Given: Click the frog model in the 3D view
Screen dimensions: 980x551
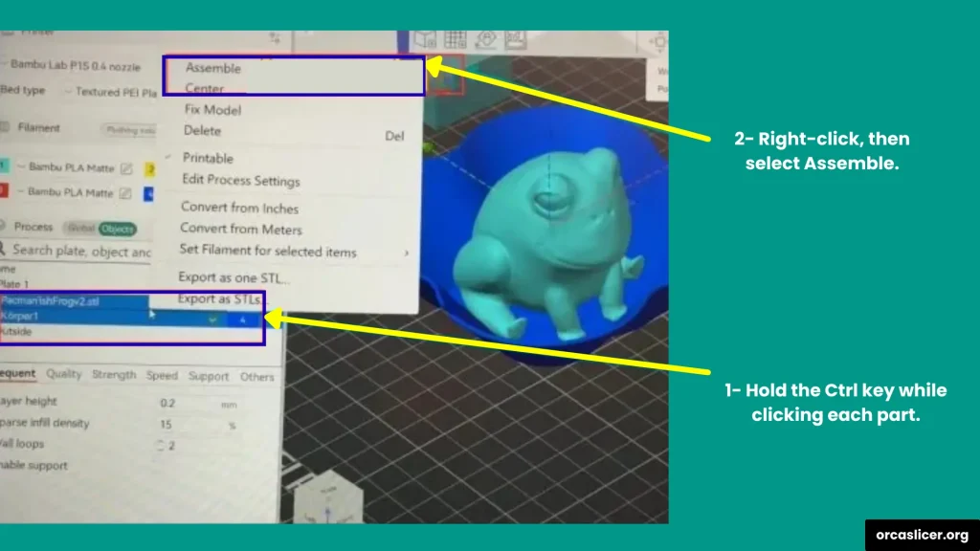Looking at the screenshot, I should 547,243.
